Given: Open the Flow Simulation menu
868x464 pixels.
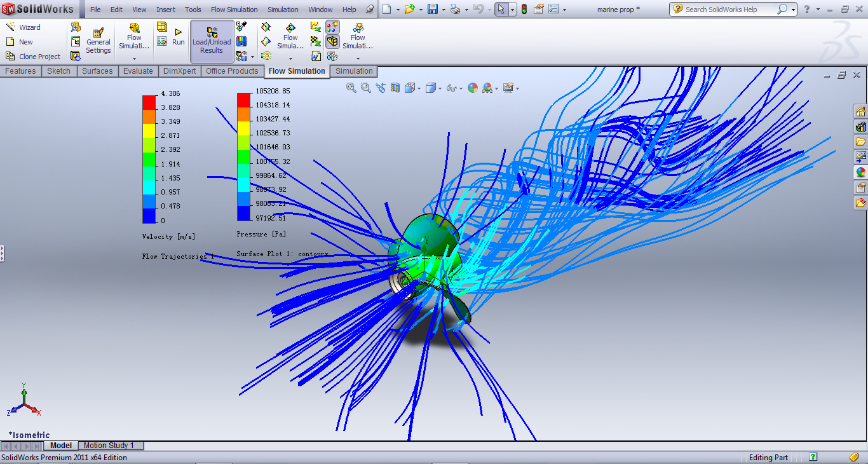Looking at the screenshot, I should [234, 10].
